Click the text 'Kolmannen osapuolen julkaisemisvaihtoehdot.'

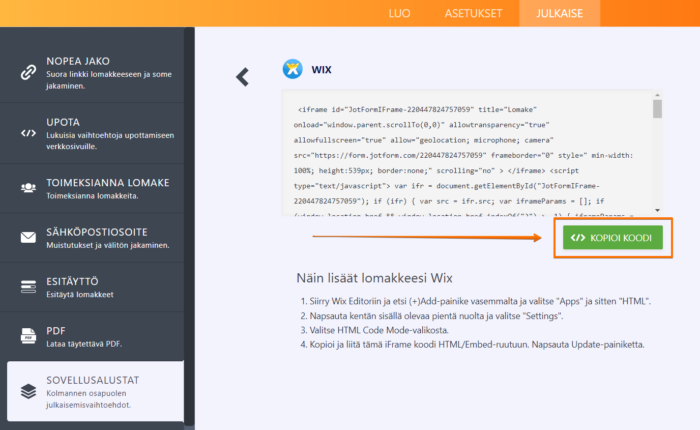coord(88,399)
